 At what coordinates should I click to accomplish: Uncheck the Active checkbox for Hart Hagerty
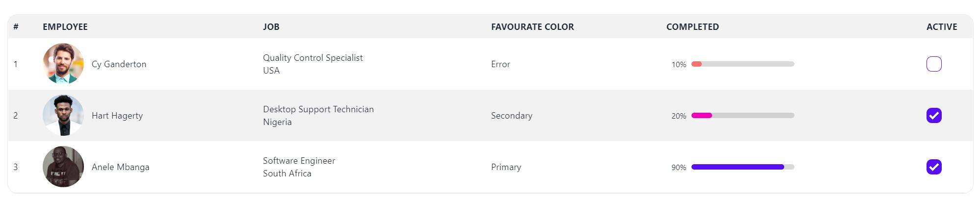click(x=933, y=116)
